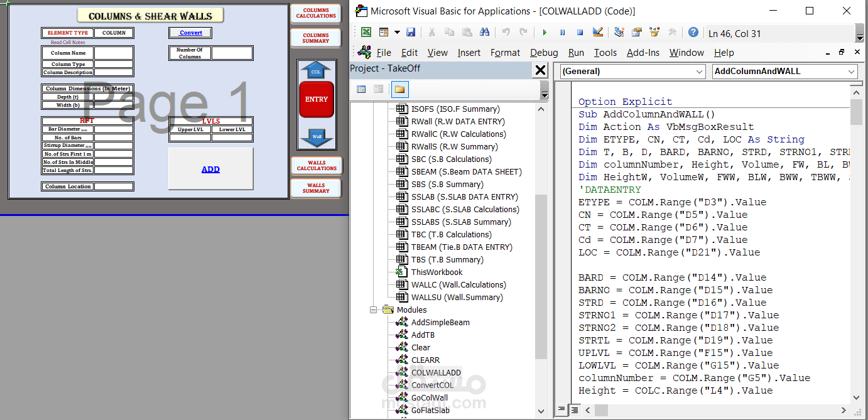
Task: Close the Project - TakeOff explorer pane
Action: [x=540, y=70]
